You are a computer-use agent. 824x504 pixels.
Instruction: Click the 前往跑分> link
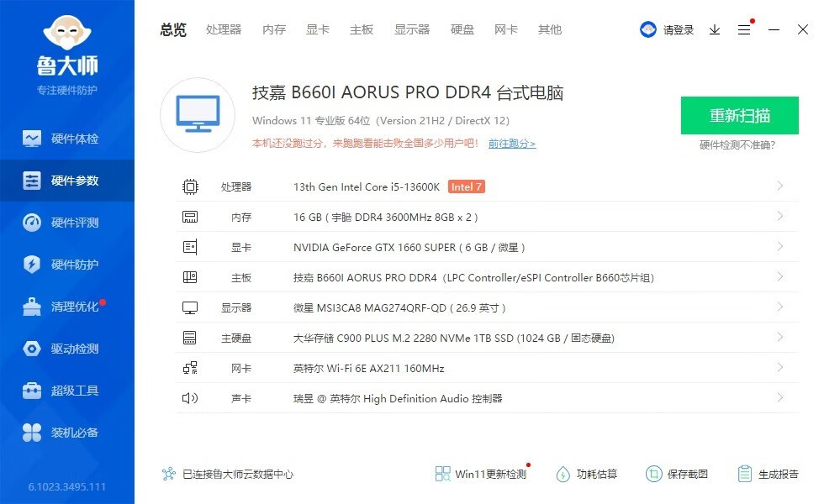click(512, 144)
